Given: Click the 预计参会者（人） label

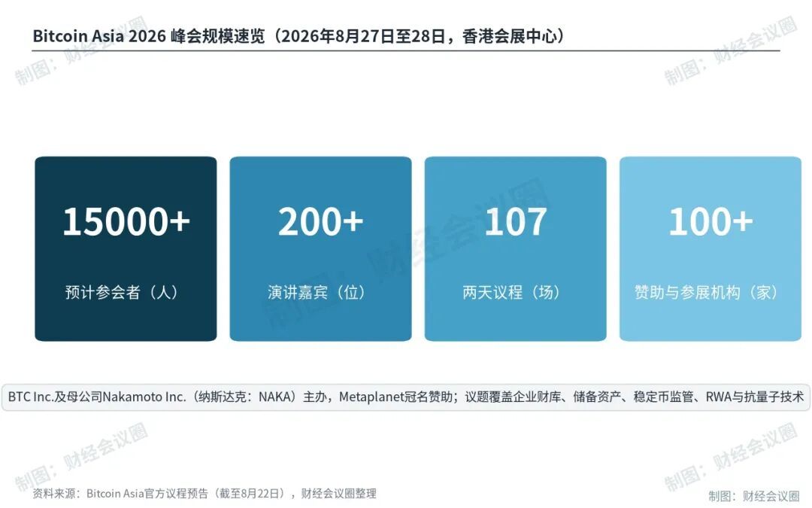Looking at the screenshot, I should (123, 292).
